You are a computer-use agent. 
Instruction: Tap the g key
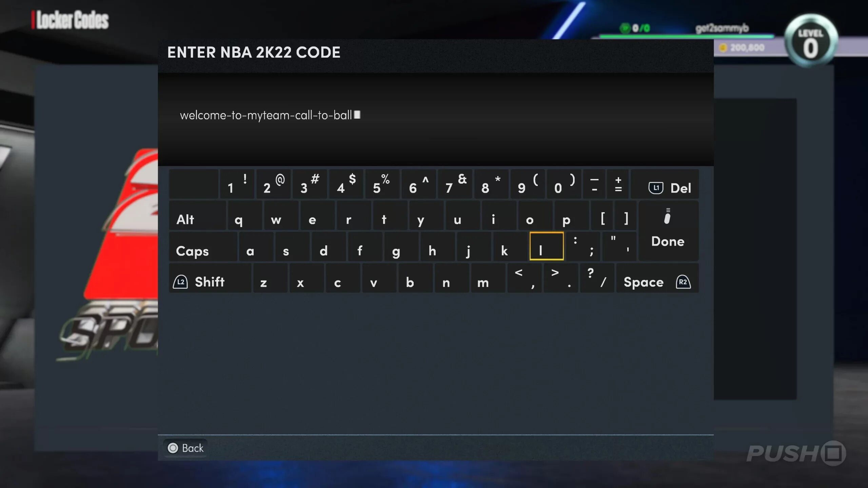point(401,247)
